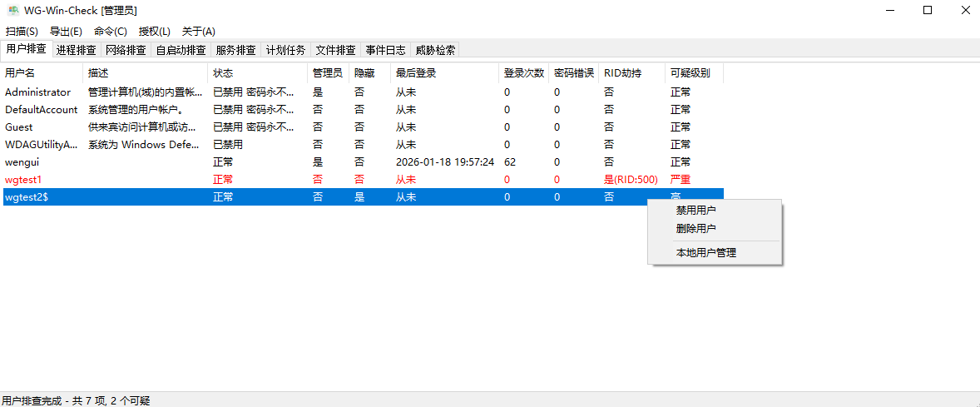
Task: Switch to the 进程排查 tab
Action: 76,50
